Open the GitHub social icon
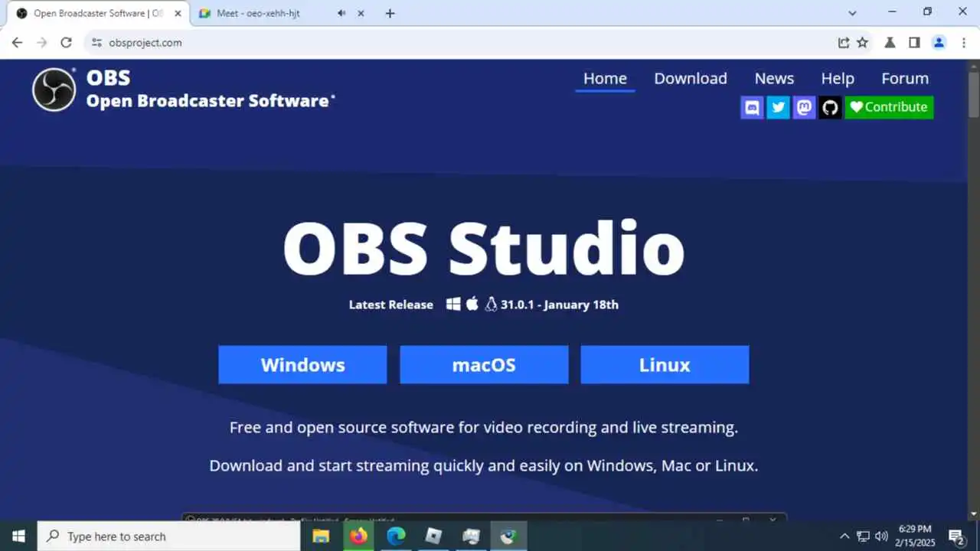Screen dimensions: 980x551 coord(830,107)
